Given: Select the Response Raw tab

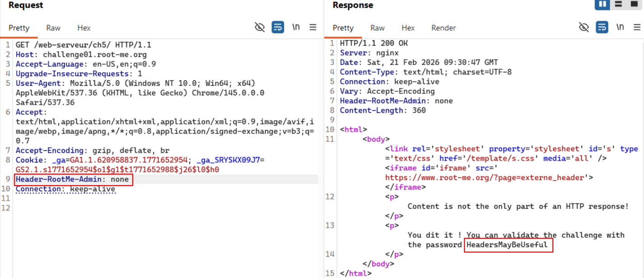Looking at the screenshot, I should point(378,28).
